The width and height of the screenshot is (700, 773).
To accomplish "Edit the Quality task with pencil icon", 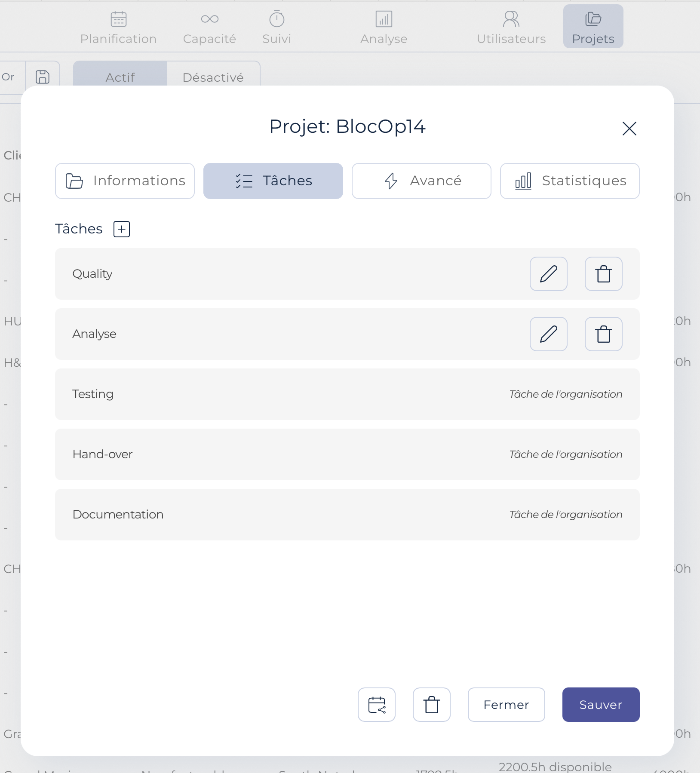I will 549,274.
